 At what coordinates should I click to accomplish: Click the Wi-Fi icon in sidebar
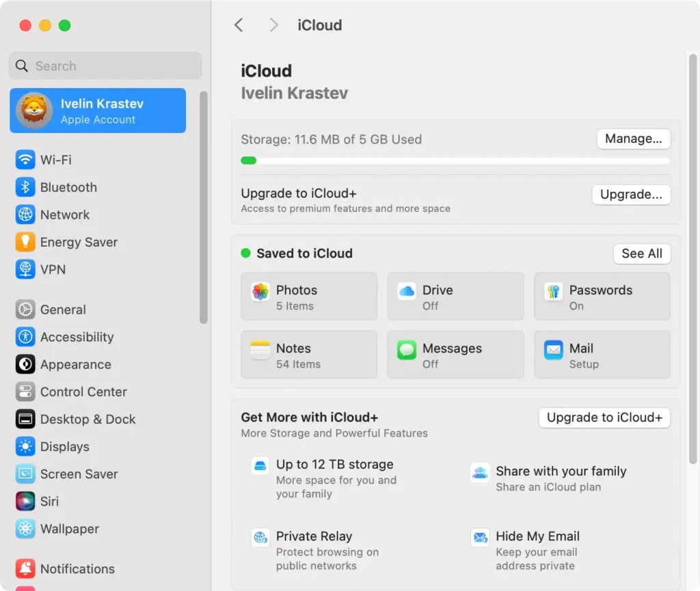tap(25, 160)
